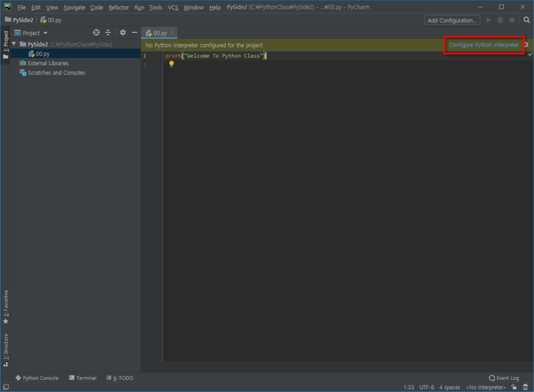
Task: Open the No interpreter selector in status bar
Action: pos(486,387)
